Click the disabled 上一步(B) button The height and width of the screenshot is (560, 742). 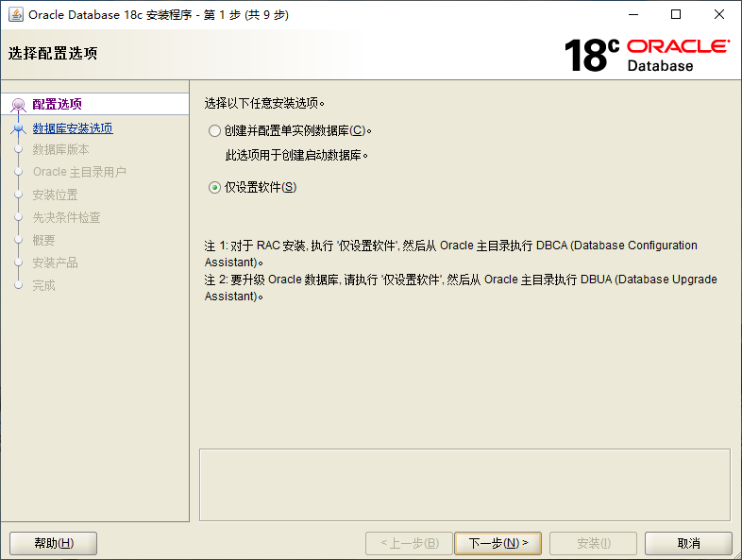(x=410, y=543)
